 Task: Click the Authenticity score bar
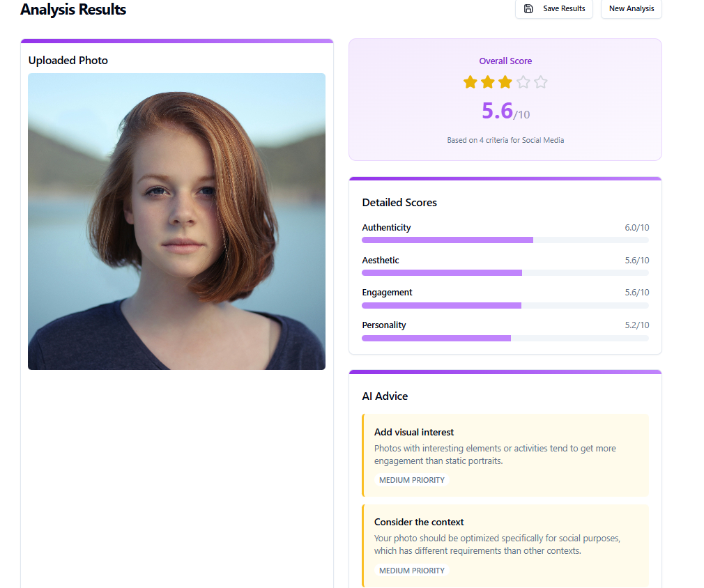pos(505,240)
